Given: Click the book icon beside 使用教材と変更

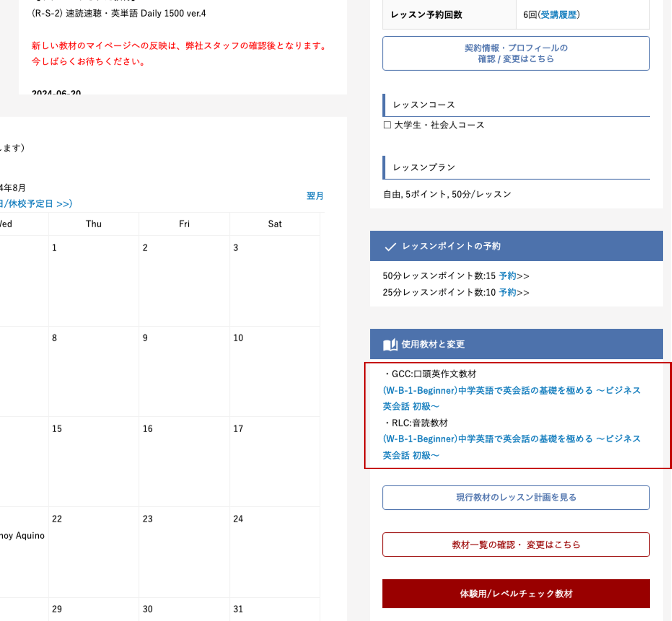Looking at the screenshot, I should coord(390,344).
